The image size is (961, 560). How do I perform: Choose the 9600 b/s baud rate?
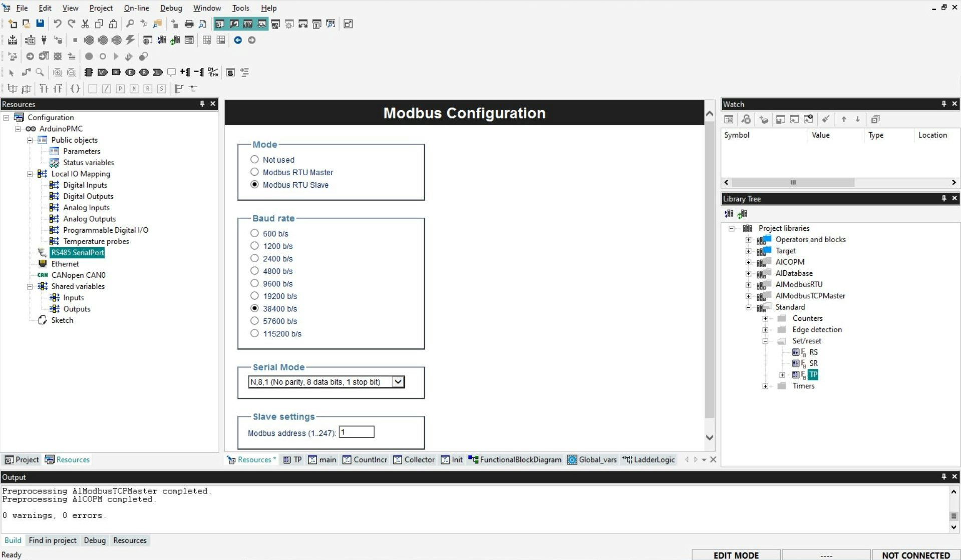(x=254, y=283)
